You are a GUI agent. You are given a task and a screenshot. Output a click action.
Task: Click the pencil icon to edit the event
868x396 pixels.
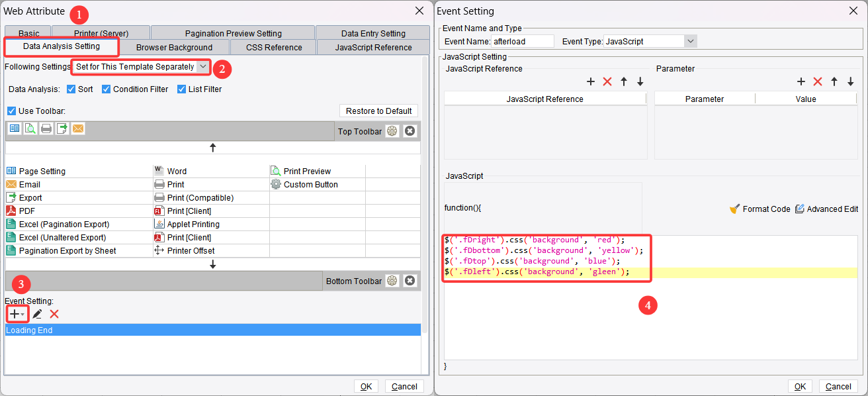(x=36, y=314)
